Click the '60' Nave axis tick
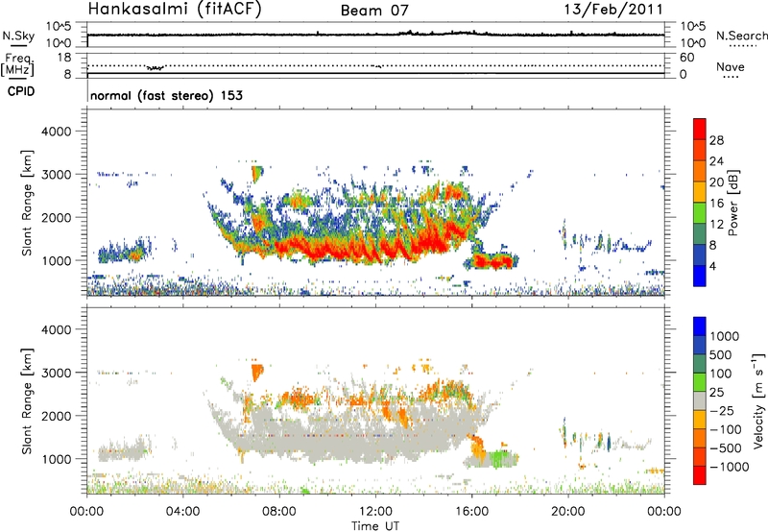Viewport: 768px width, 532px height. [686, 58]
